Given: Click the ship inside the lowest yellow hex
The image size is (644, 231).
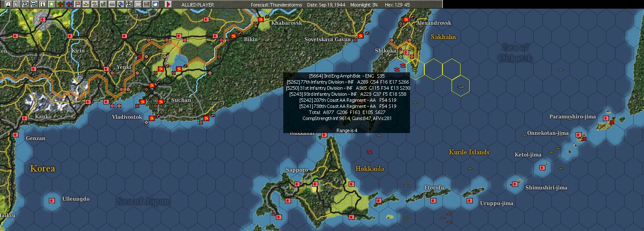Looking at the screenshot, I should tap(461, 87).
